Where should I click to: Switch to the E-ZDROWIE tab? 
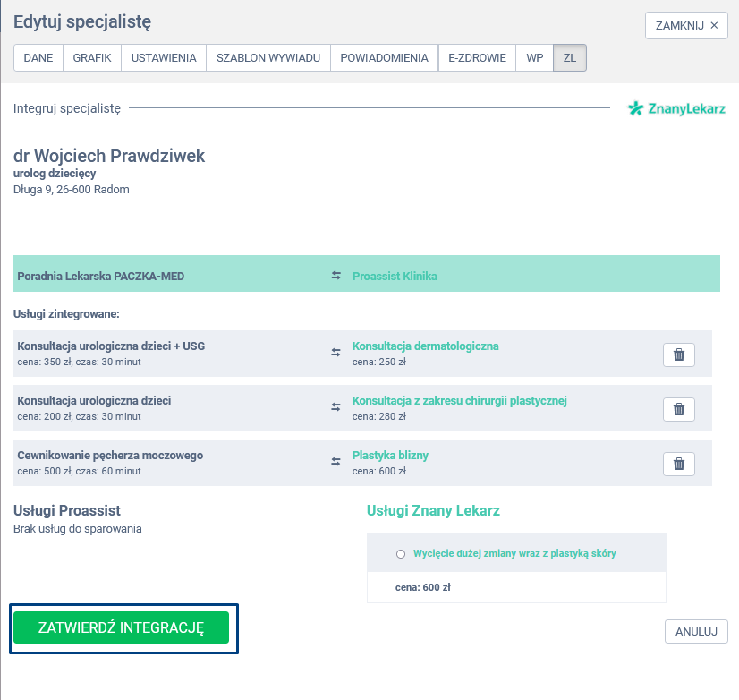478,58
